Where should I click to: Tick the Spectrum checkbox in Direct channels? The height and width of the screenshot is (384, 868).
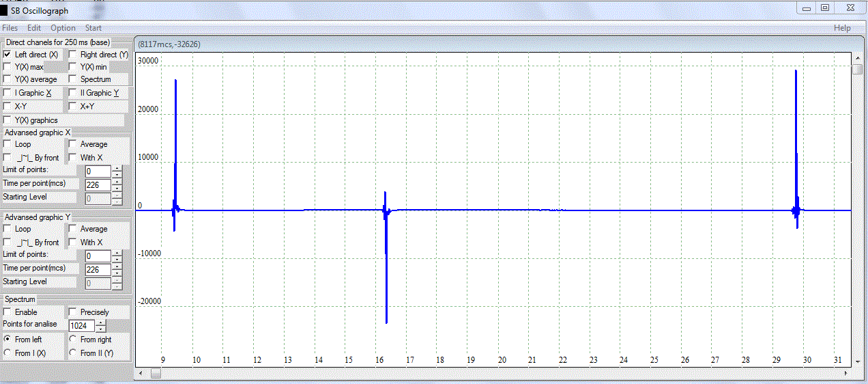pos(72,80)
